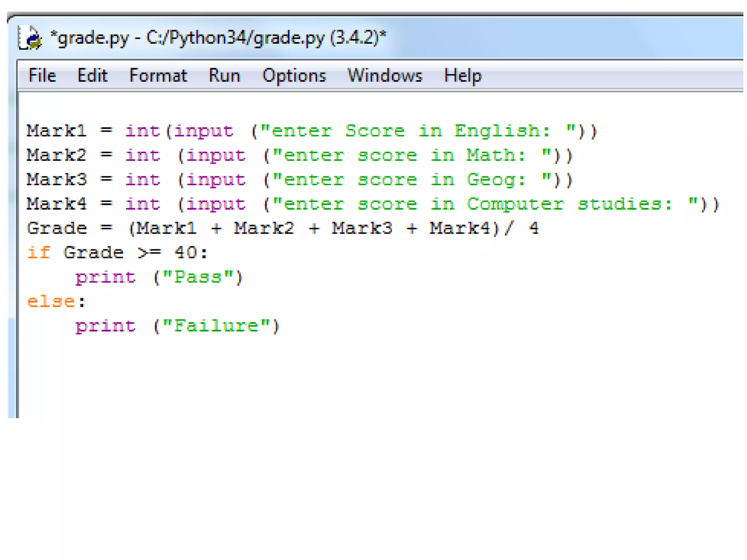747x560 pixels.
Task: Open the Edit menu
Action: tap(92, 76)
